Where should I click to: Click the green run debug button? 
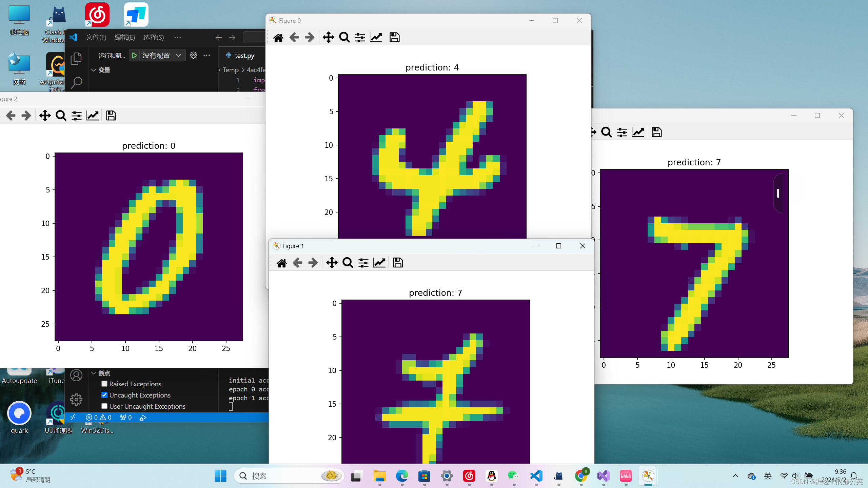134,55
